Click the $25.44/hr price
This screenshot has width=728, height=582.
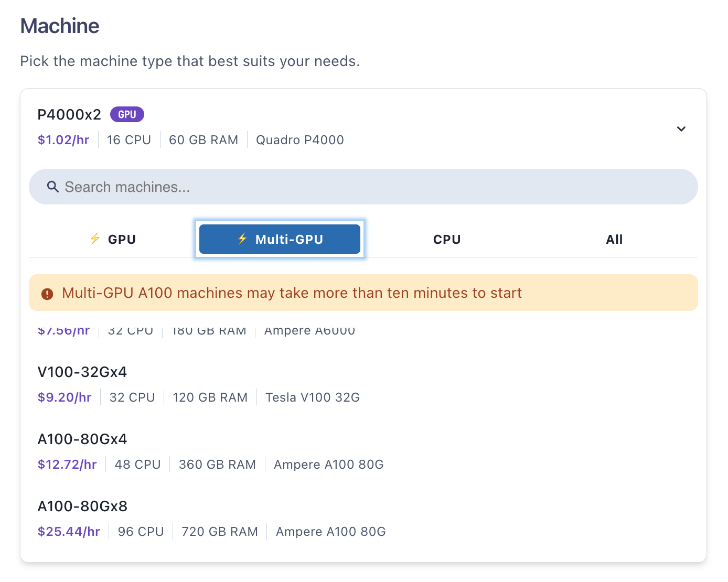(x=69, y=532)
